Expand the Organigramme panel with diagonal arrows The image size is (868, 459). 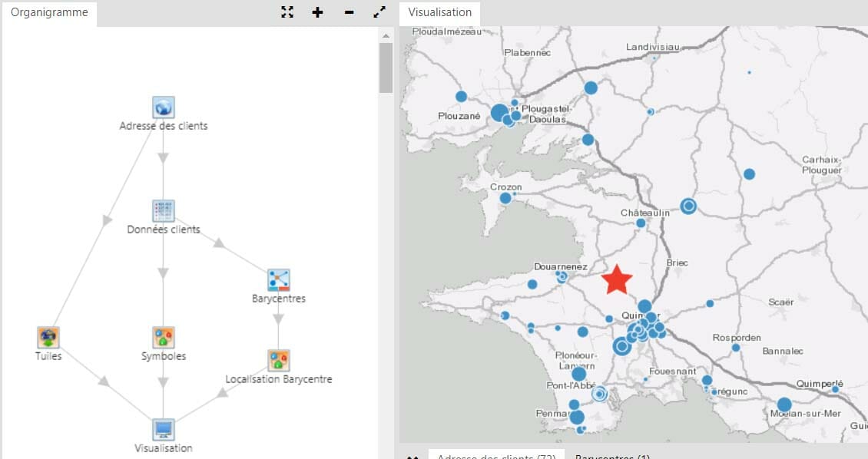[379, 12]
